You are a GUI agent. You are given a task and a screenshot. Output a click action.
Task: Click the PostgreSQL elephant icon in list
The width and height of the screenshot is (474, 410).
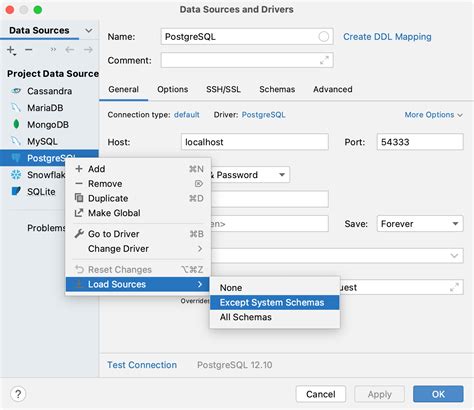16,158
